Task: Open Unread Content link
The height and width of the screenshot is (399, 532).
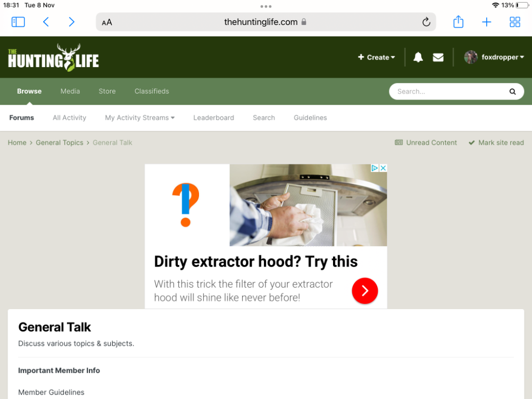Action: [426, 143]
